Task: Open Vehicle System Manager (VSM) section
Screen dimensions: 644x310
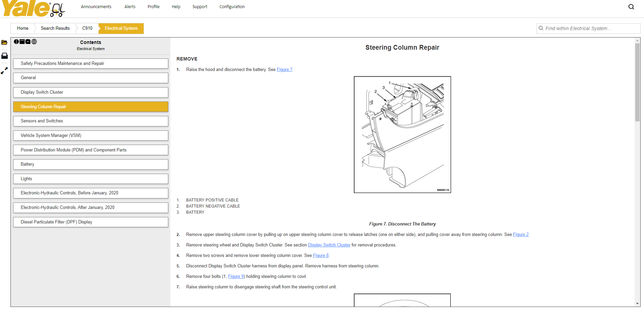Action: [91, 136]
